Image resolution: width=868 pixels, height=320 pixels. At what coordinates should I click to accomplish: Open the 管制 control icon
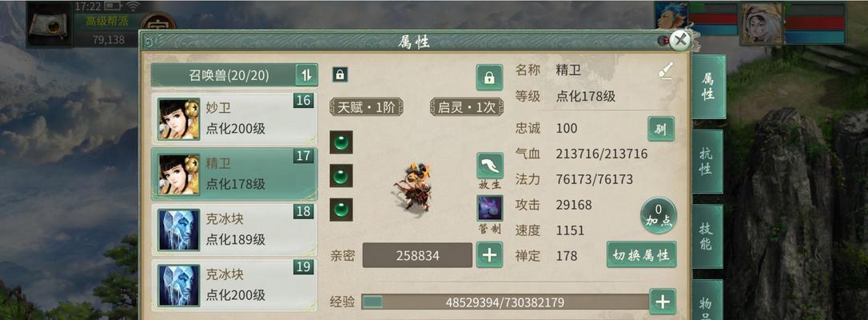(x=490, y=209)
